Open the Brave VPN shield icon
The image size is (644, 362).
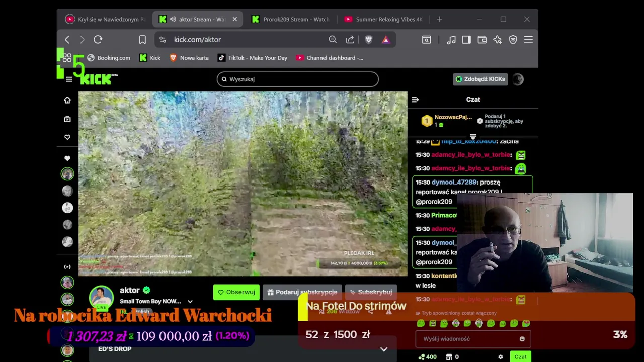click(x=513, y=39)
